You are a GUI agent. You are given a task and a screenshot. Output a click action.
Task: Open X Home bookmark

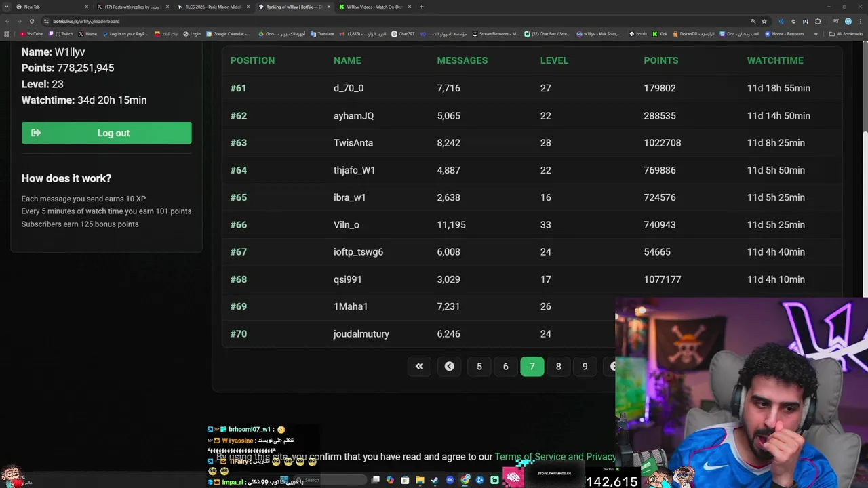point(87,33)
